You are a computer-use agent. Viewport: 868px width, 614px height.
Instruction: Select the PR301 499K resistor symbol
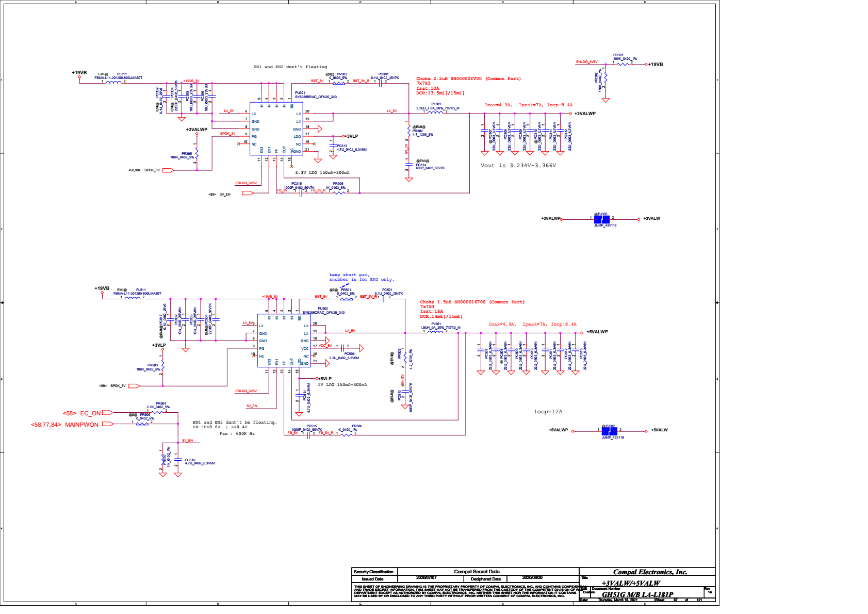click(x=623, y=64)
